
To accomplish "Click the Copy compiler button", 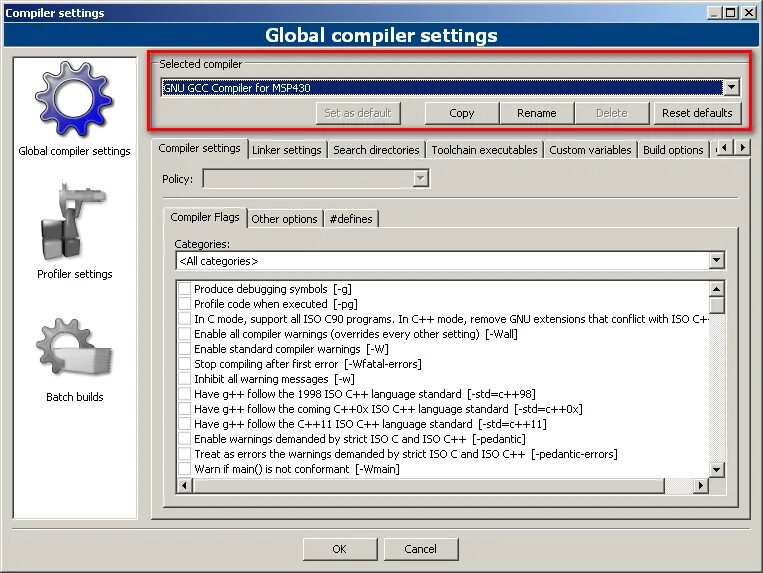I will point(462,113).
